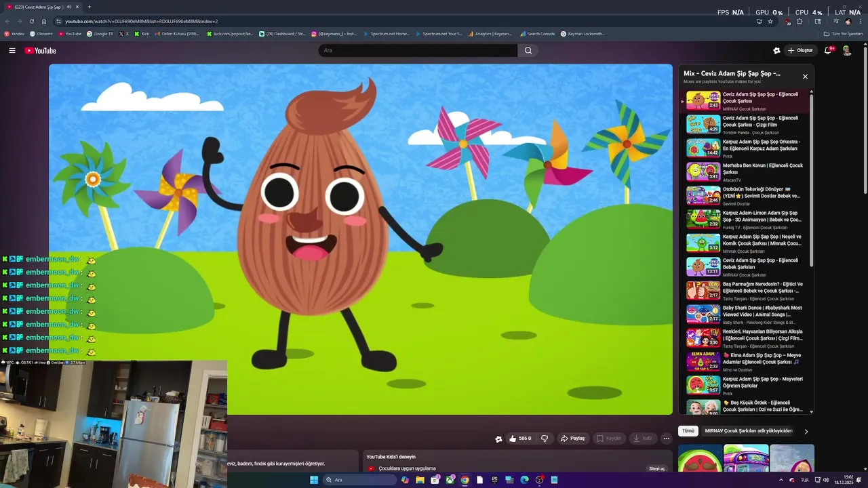The image size is (868, 488).
Task: Play 'Ceviz Adam Şip Şap Şop' Tombik Panda video
Action: point(745,124)
